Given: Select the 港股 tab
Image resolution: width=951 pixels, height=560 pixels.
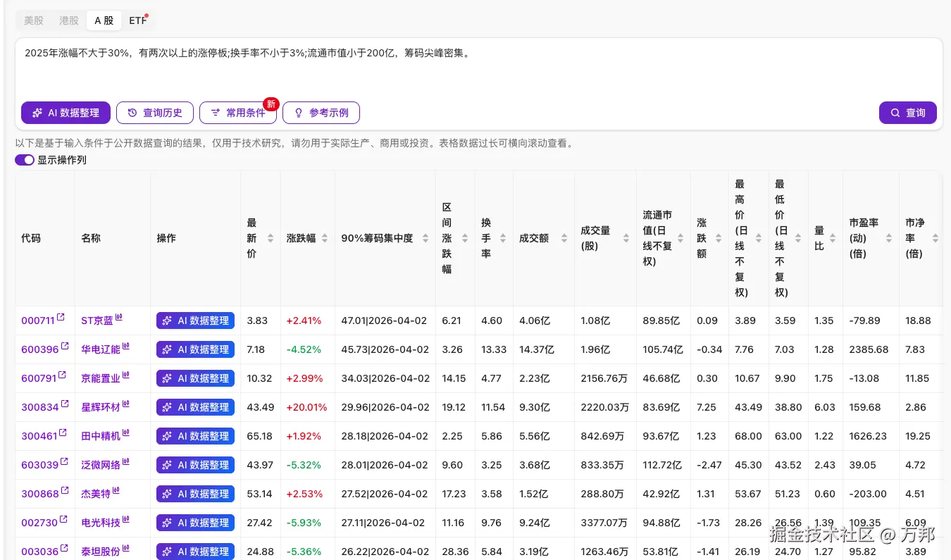Looking at the screenshot, I should [68, 20].
